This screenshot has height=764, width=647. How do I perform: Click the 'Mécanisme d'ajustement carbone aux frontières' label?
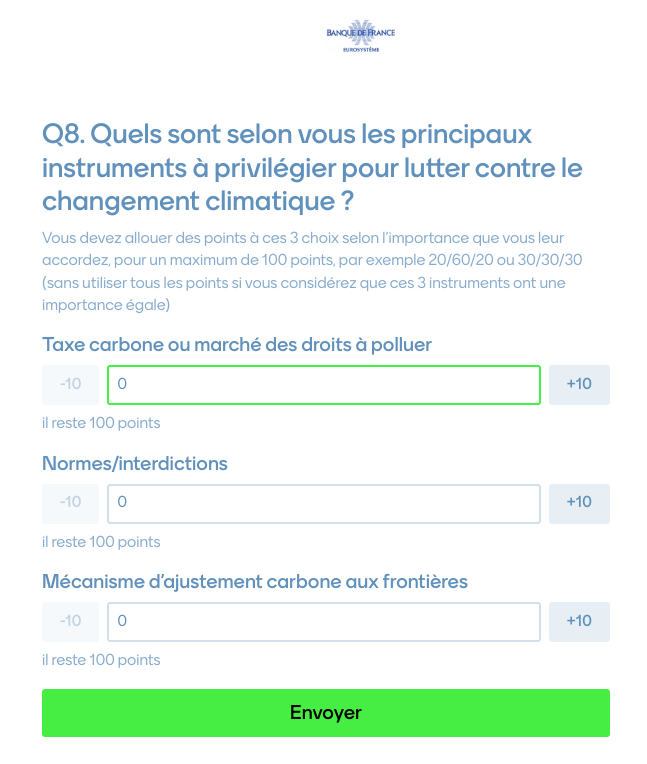(x=255, y=582)
